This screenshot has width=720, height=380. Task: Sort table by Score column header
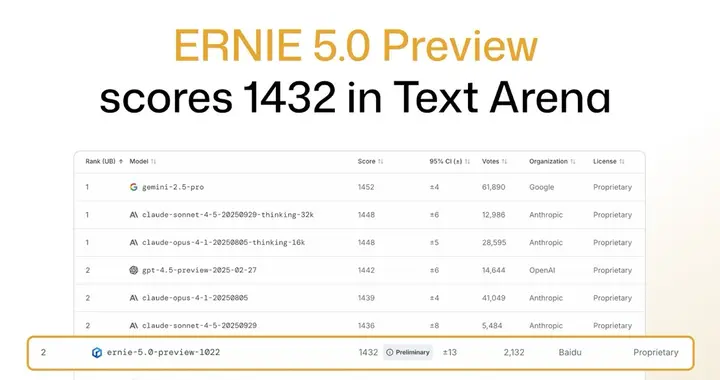(371, 162)
